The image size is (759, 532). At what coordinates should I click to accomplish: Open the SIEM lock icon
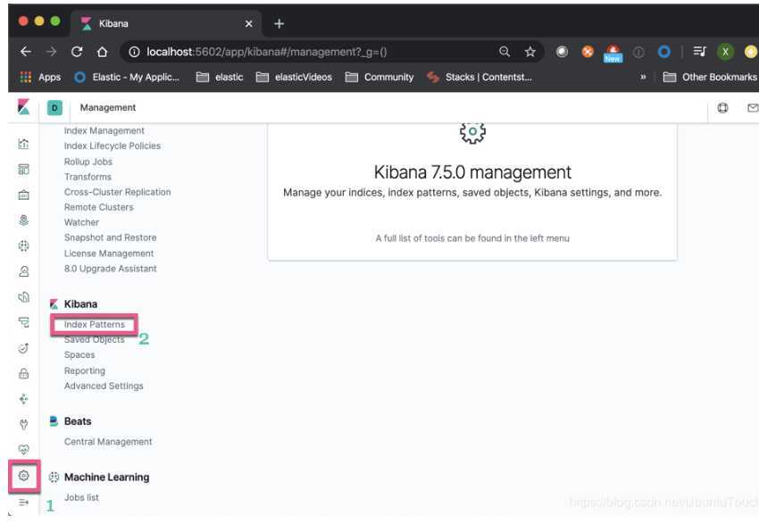[x=23, y=373]
